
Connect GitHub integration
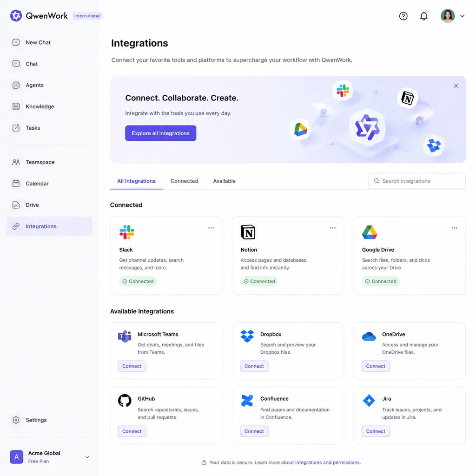click(x=132, y=431)
